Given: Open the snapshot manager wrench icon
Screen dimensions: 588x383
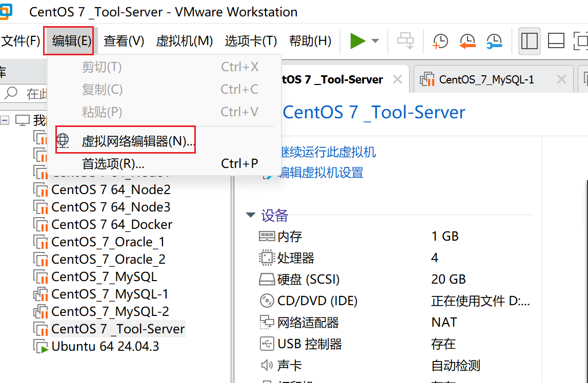Looking at the screenshot, I should coord(494,40).
